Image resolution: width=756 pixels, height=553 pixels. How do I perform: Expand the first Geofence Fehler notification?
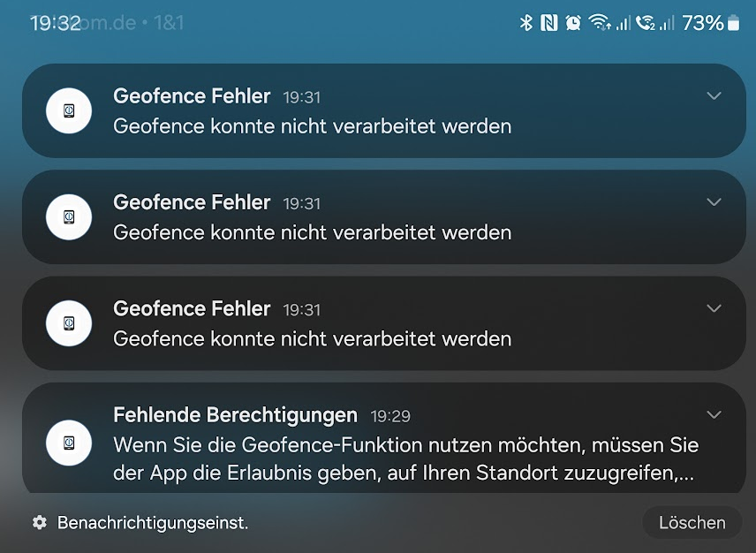pos(714,96)
